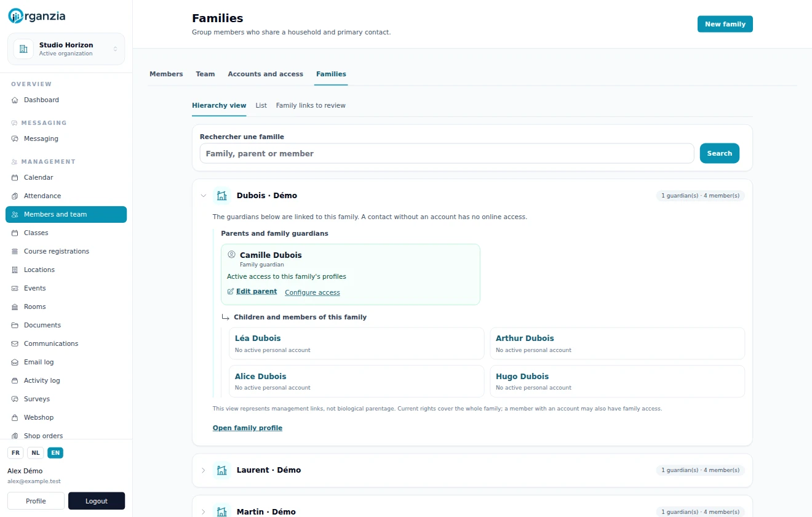Open Studio Horizon organization switcher
The height and width of the screenshot is (517, 812).
[x=66, y=49]
